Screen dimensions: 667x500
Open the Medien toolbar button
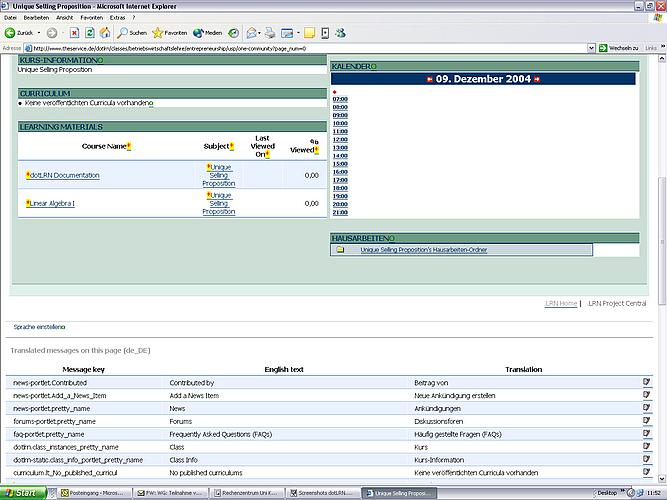click(x=207, y=33)
